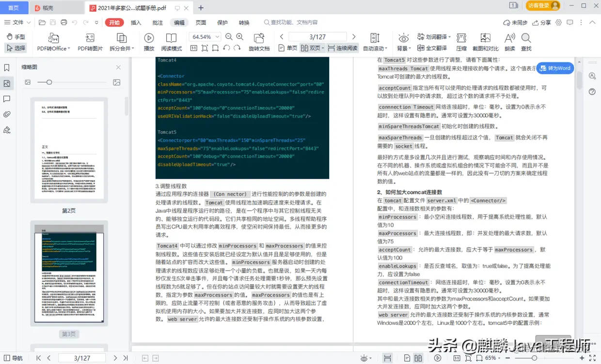Open the Find (查找) tool

point(526,42)
